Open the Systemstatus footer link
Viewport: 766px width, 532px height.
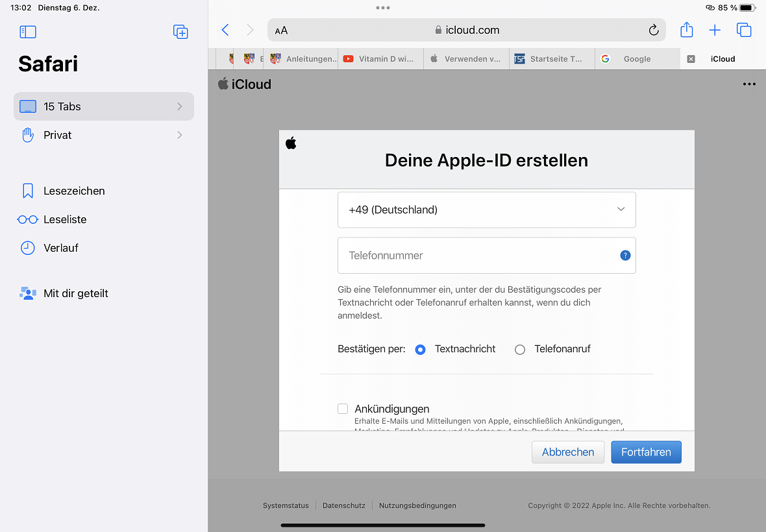point(286,505)
